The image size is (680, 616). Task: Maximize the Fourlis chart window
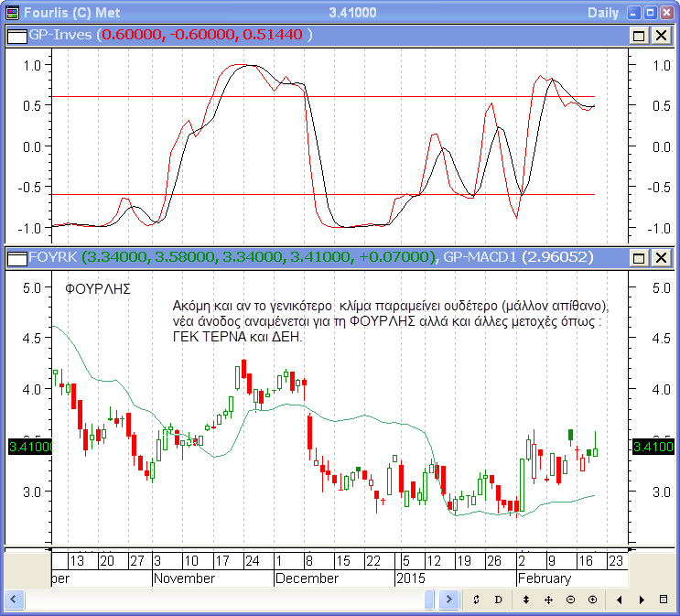click(650, 13)
